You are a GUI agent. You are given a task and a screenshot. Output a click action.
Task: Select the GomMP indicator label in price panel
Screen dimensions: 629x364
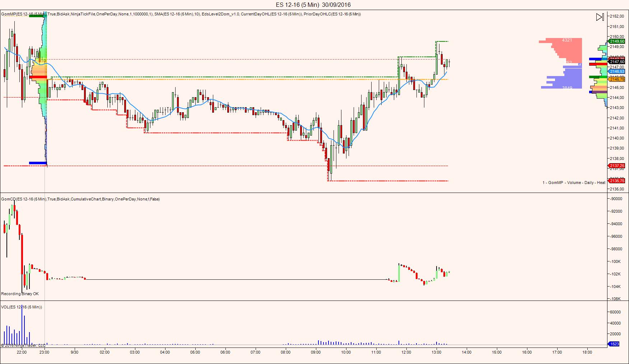[77, 14]
